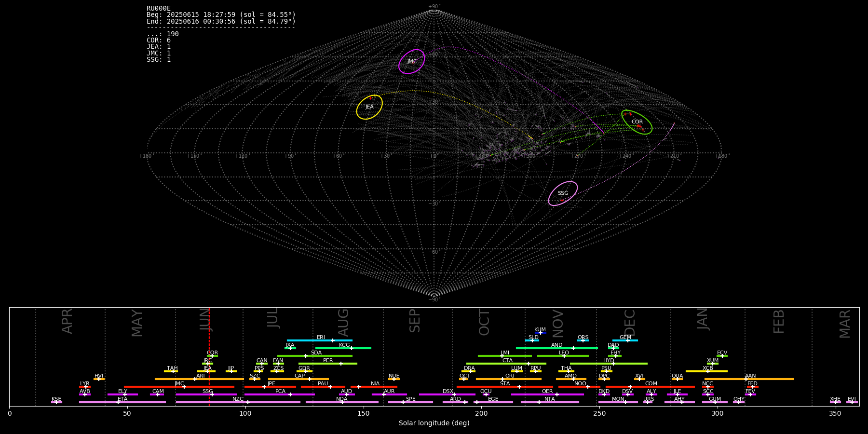Click the ERI shower bar label in timeline
The width and height of the screenshot is (868, 434).
click(321, 338)
